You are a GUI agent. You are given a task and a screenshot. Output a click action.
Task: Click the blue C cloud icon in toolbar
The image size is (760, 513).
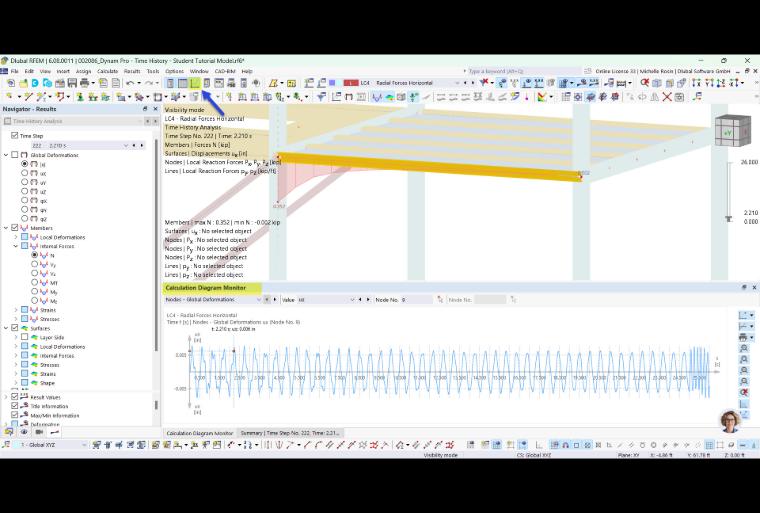pos(35,83)
